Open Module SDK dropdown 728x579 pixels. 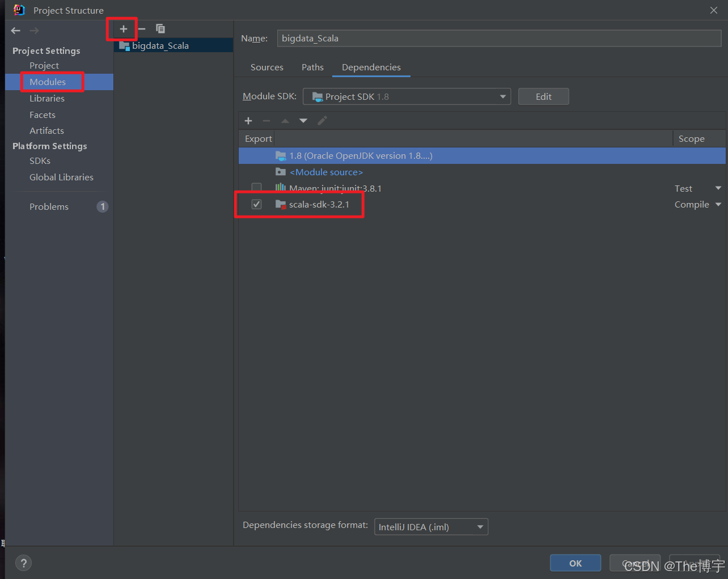tap(407, 96)
